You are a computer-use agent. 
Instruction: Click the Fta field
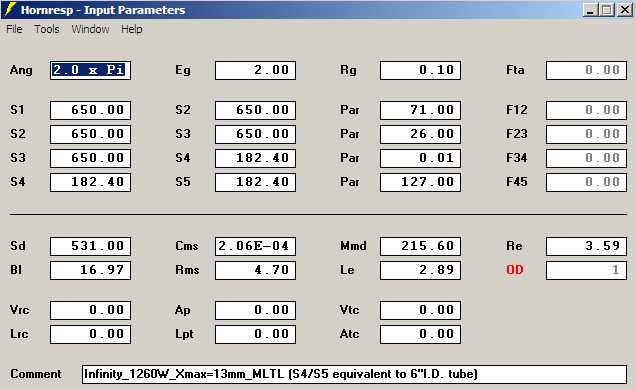586,70
